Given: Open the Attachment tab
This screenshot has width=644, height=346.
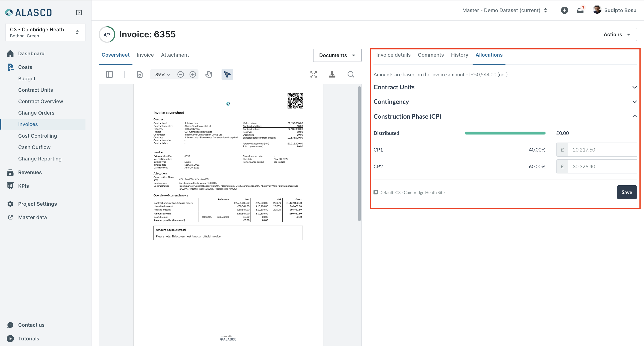Looking at the screenshot, I should click(x=175, y=55).
